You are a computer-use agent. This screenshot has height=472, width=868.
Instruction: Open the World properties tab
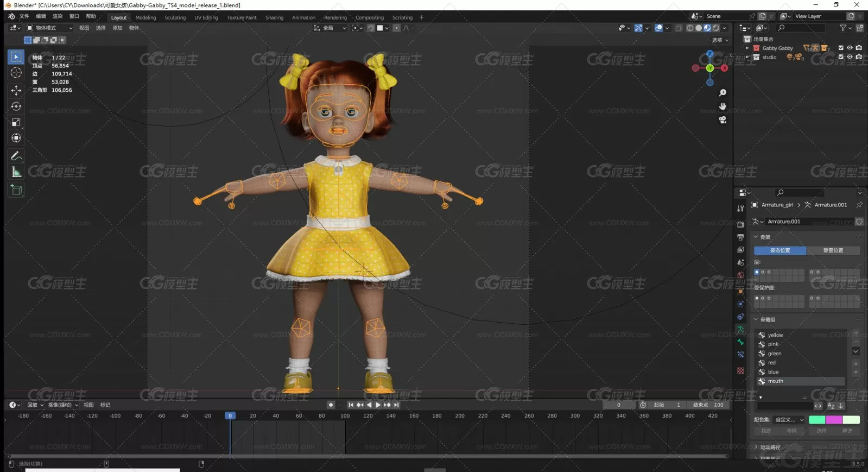pyautogui.click(x=740, y=275)
